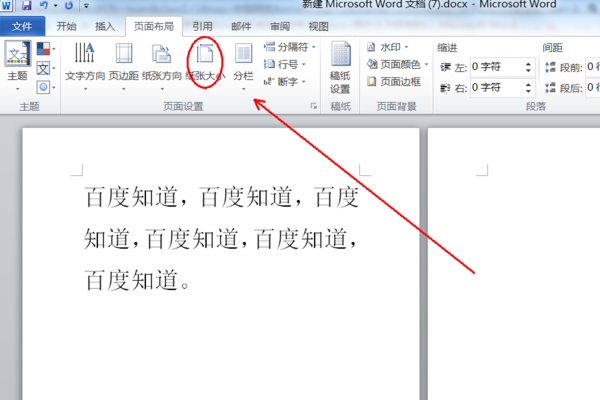
Task: Click the 文字方向 text direction button
Action: tap(85, 66)
